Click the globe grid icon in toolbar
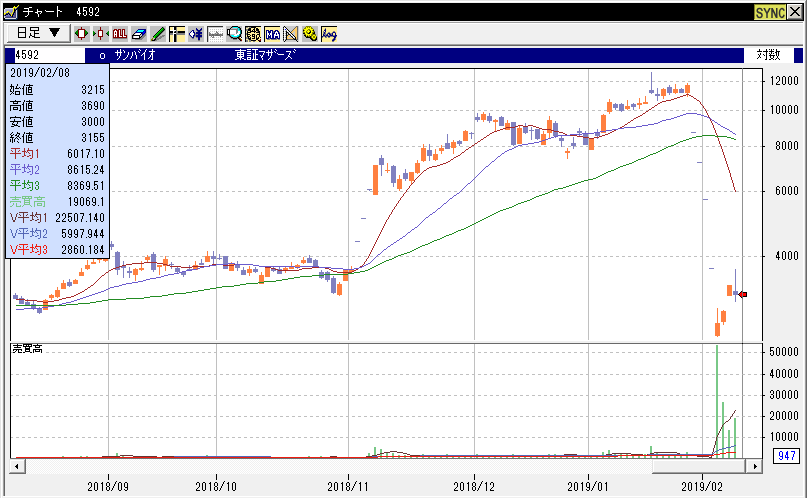The width and height of the screenshot is (807, 498). (x=253, y=33)
